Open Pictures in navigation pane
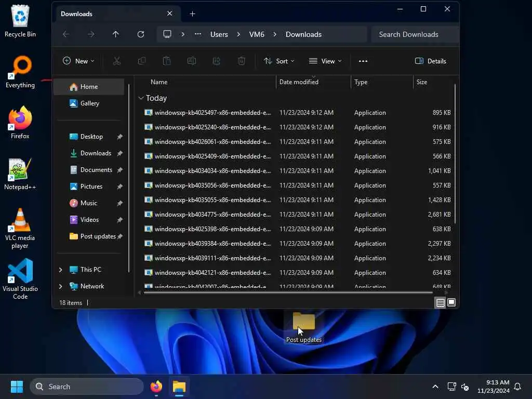This screenshot has width=532, height=399. [89, 187]
